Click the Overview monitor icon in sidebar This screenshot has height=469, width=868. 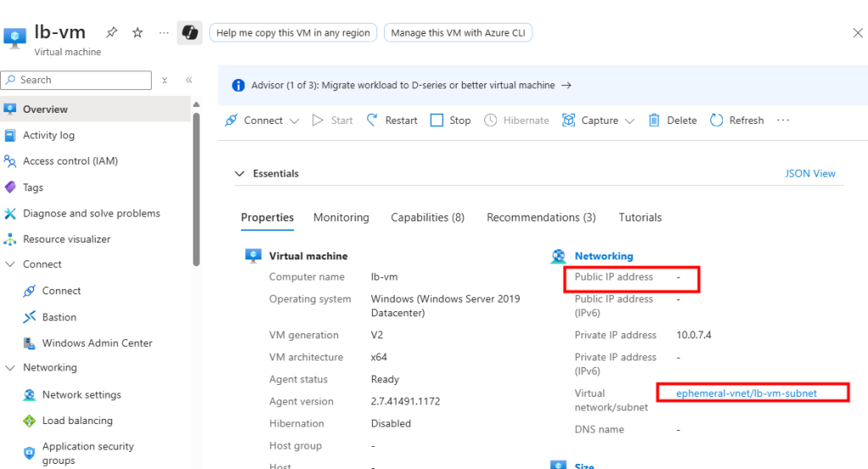[10, 109]
